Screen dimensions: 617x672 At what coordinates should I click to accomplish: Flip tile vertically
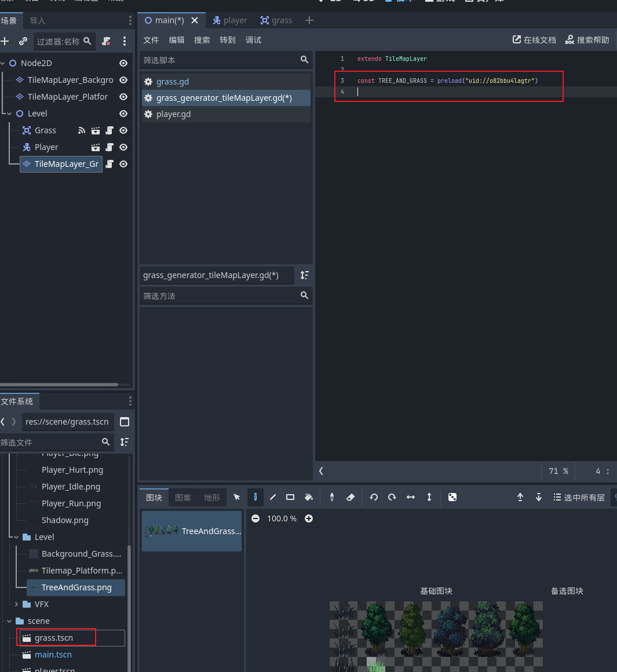tap(429, 497)
